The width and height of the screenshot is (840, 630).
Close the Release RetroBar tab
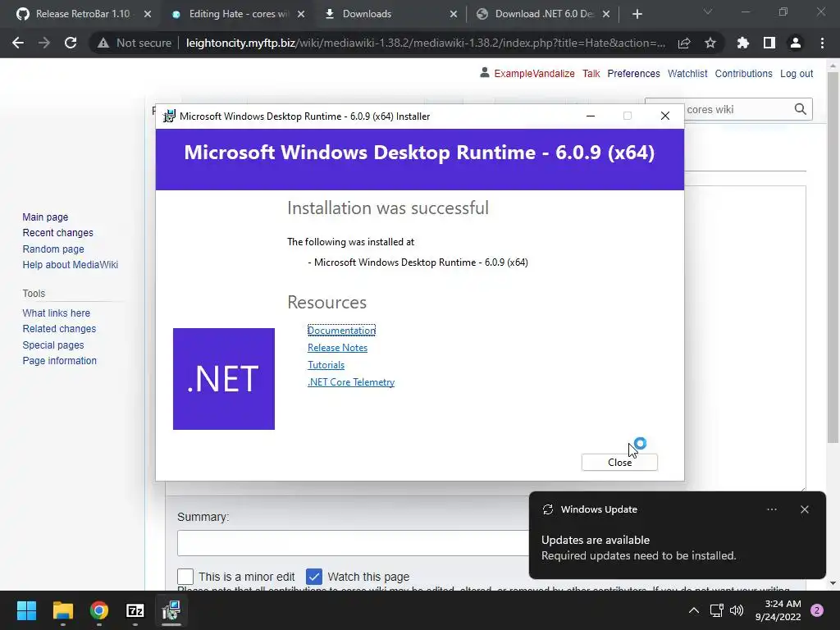pos(148,14)
